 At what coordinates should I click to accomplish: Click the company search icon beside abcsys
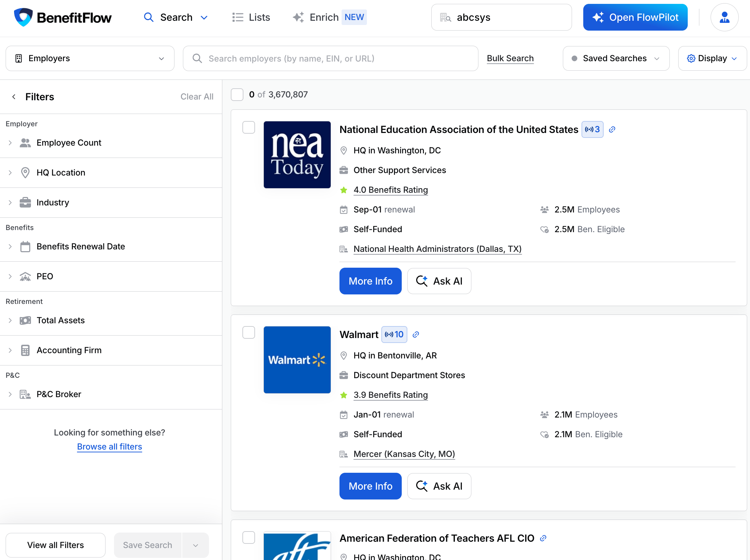[x=445, y=17]
